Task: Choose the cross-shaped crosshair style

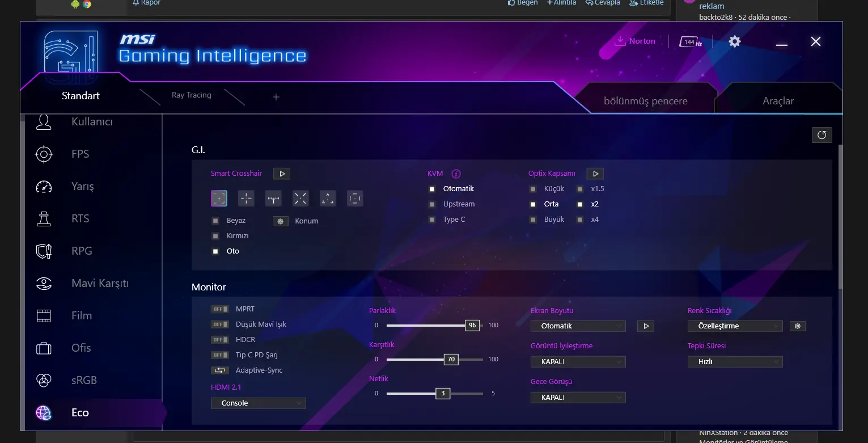Action: [x=246, y=198]
